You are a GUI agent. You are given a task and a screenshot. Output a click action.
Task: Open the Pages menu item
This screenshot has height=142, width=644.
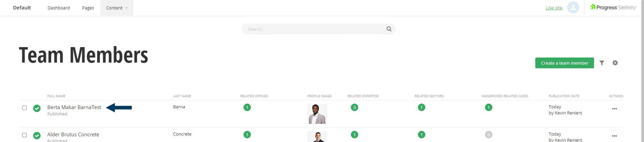tap(88, 8)
